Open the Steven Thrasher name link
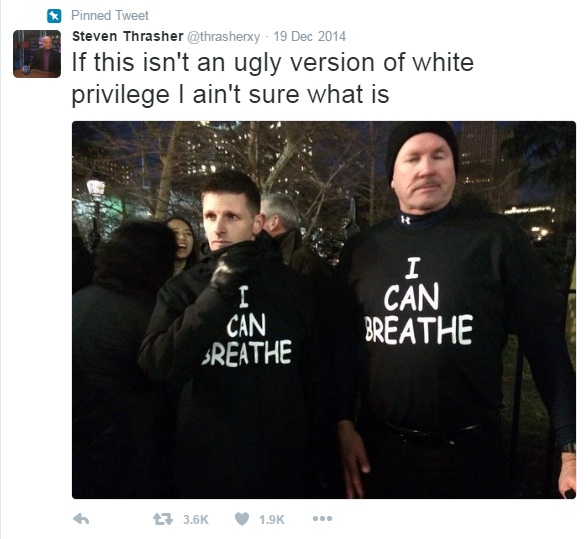The width and height of the screenshot is (588, 539). pyautogui.click(x=128, y=36)
